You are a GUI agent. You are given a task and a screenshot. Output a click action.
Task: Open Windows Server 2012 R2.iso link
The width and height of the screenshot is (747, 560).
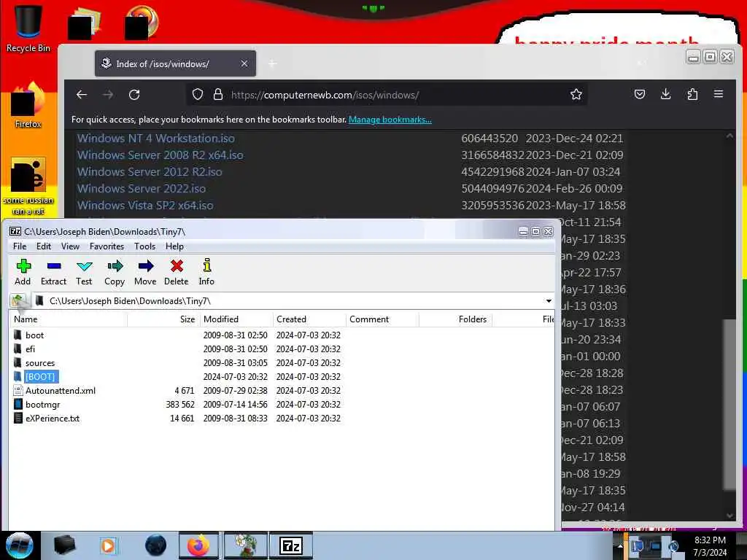coord(150,171)
